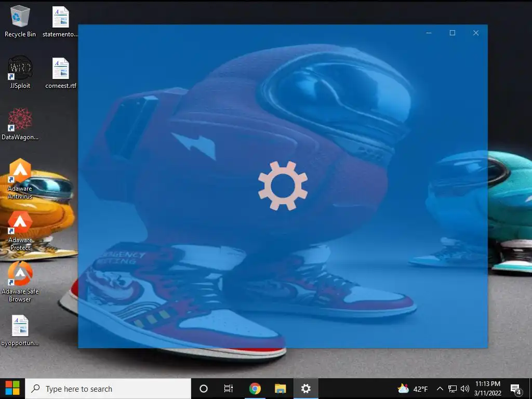Select the Adaware Antivirus shortcut
This screenshot has width=532, height=399.
click(x=20, y=179)
